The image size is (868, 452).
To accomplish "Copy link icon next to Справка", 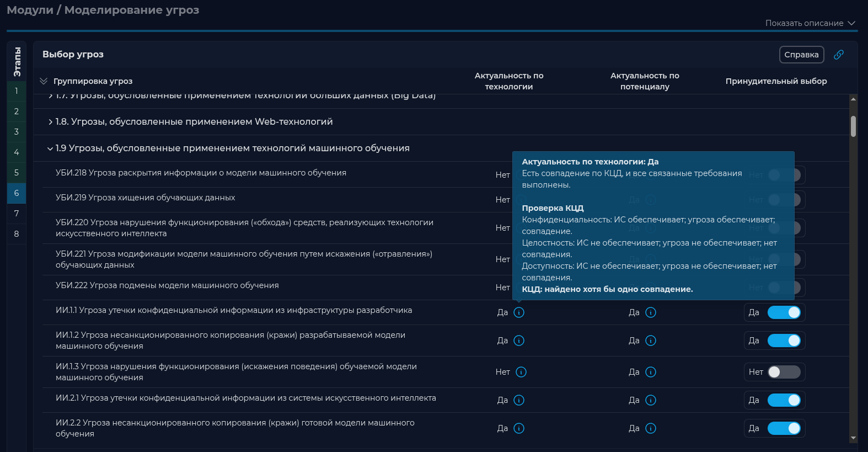I will click(838, 55).
